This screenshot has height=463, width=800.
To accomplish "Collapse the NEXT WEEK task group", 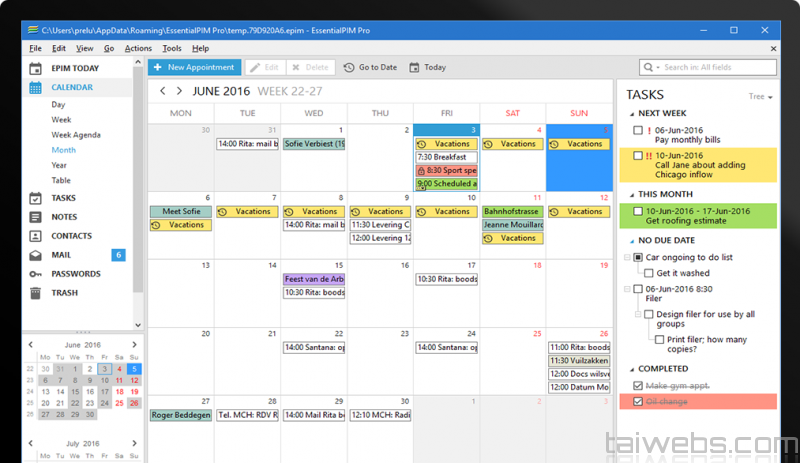I will 629,114.
